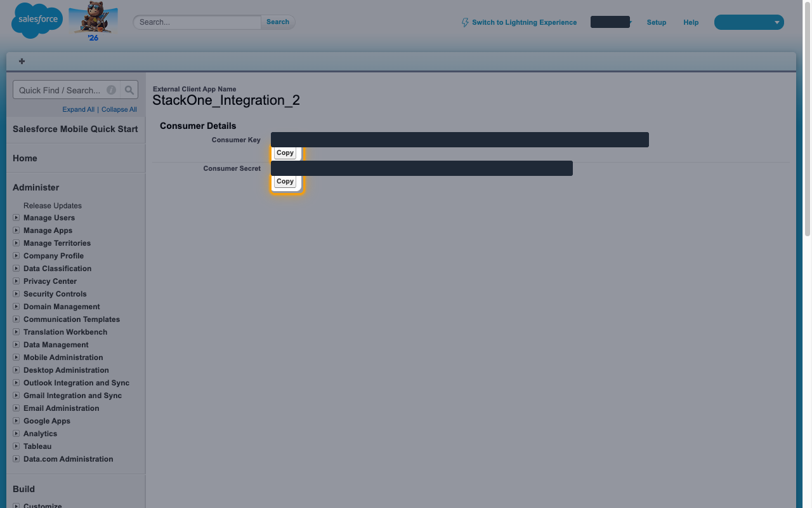812x508 pixels.
Task: Open Privacy Center in sidebar
Action: [x=50, y=281]
